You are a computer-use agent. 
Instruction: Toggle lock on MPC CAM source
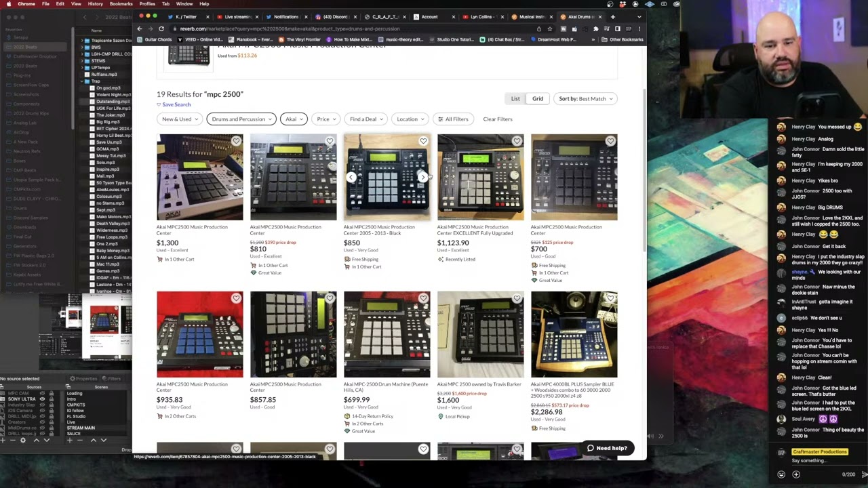52,394
